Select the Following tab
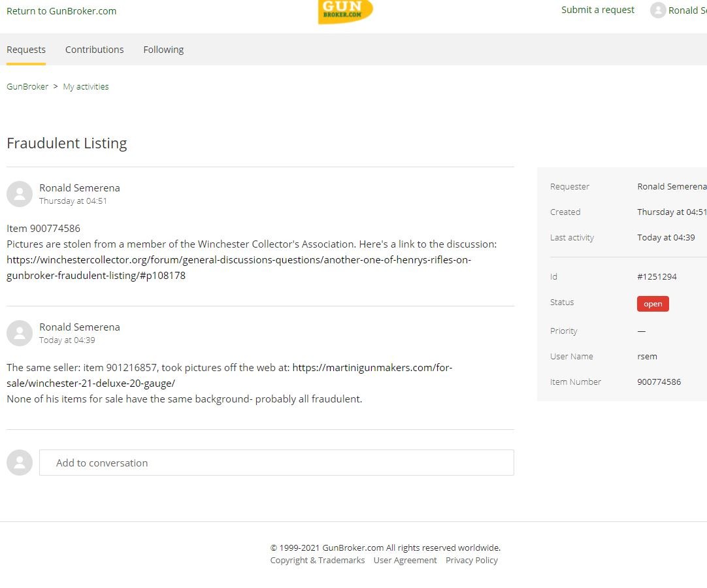 pyautogui.click(x=163, y=50)
